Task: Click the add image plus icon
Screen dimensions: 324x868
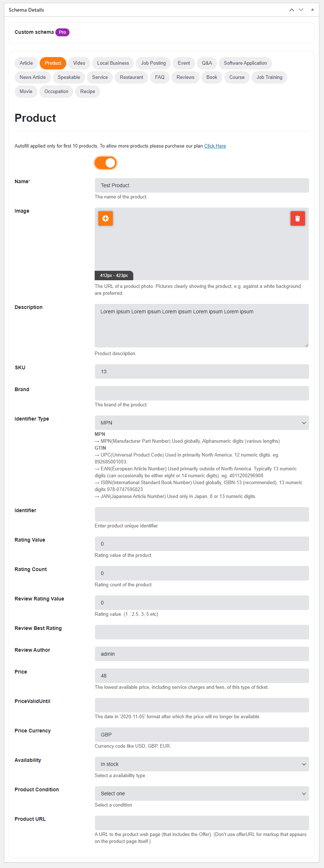Action: tap(106, 218)
